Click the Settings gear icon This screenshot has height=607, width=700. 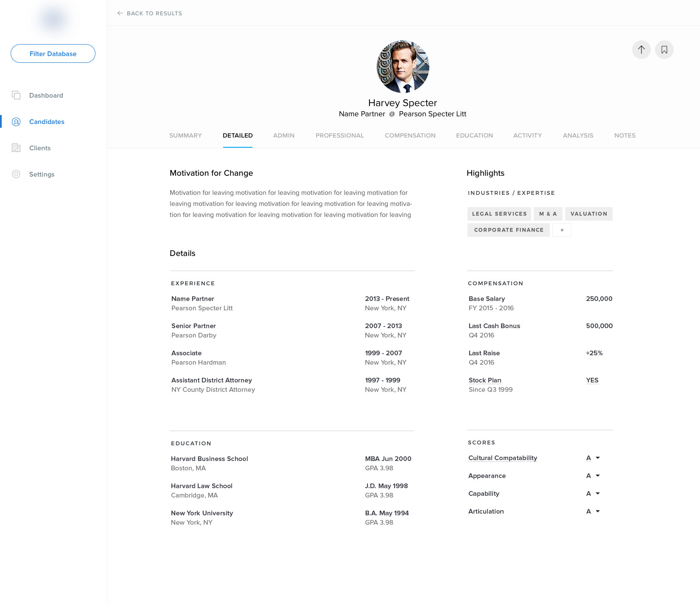[x=16, y=174]
